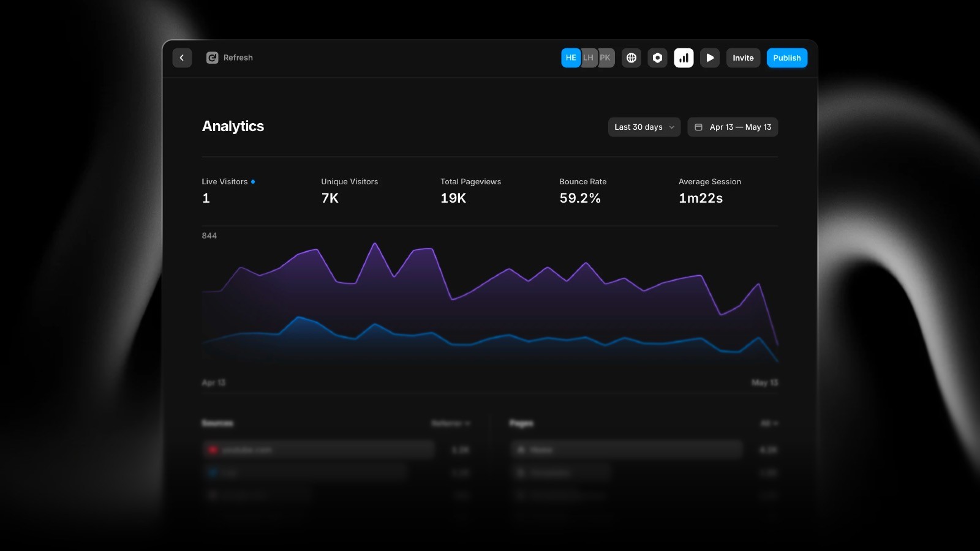Click the first source row with red icon

pyautogui.click(x=318, y=449)
